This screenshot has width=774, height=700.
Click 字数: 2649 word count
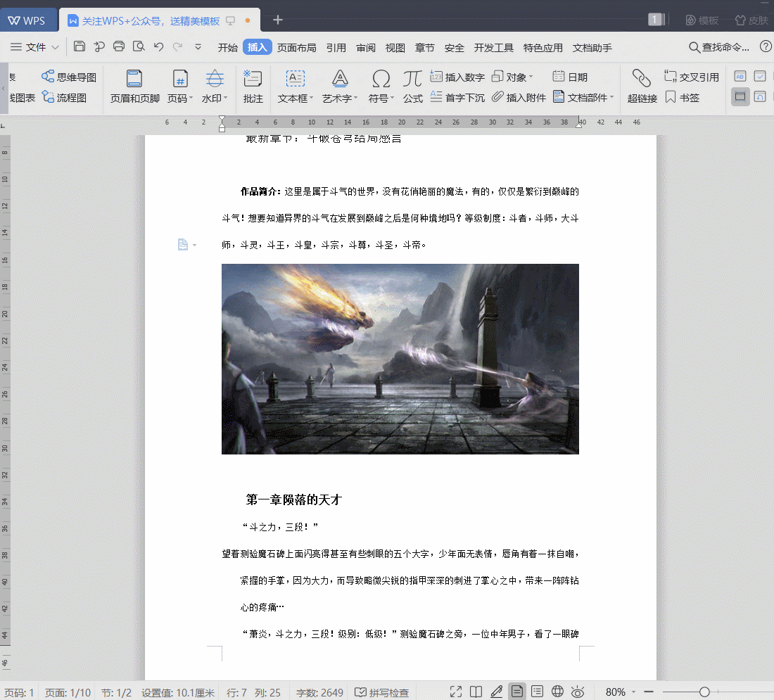pos(319,692)
